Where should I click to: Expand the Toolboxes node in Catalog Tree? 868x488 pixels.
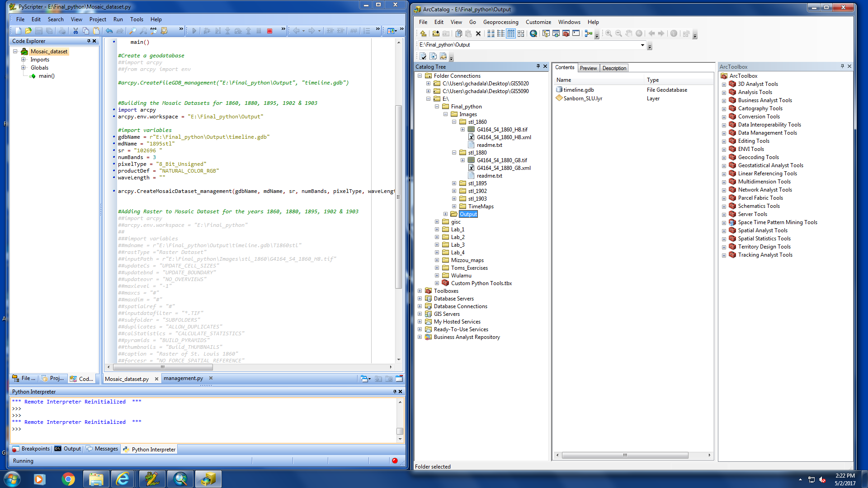point(420,291)
